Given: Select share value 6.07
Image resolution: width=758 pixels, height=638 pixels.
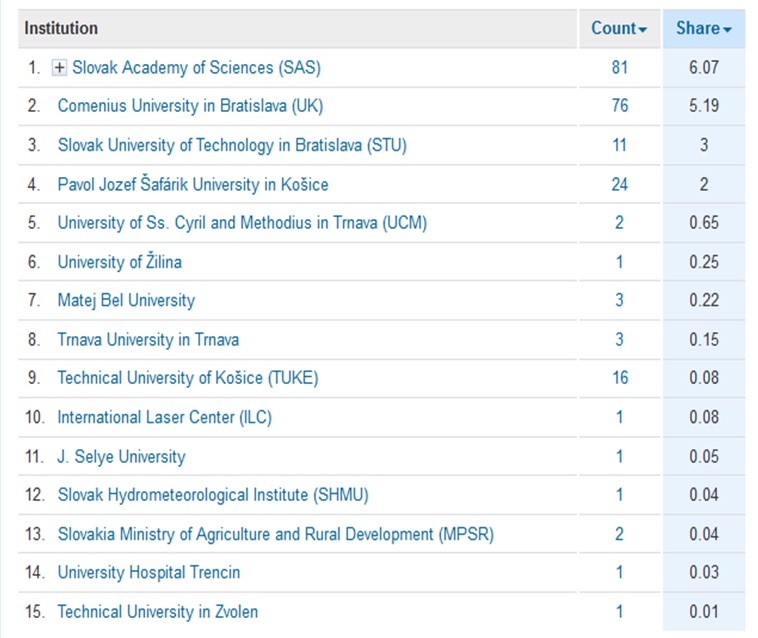Looking at the screenshot, I should [704, 67].
